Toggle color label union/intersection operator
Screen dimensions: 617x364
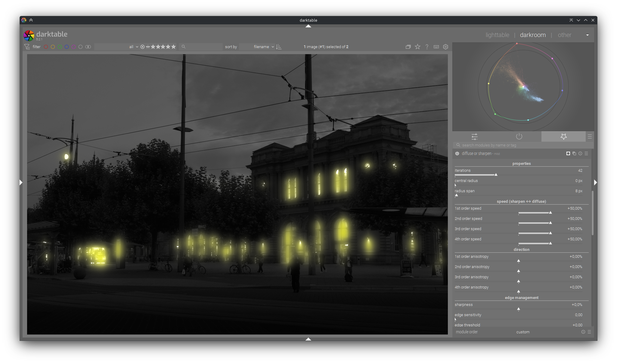click(88, 47)
